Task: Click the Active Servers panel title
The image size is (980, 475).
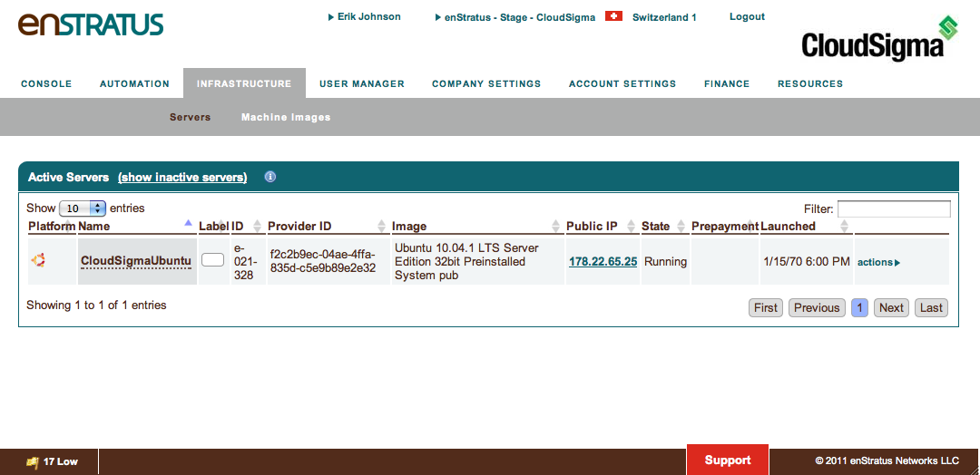Action: coord(68,178)
